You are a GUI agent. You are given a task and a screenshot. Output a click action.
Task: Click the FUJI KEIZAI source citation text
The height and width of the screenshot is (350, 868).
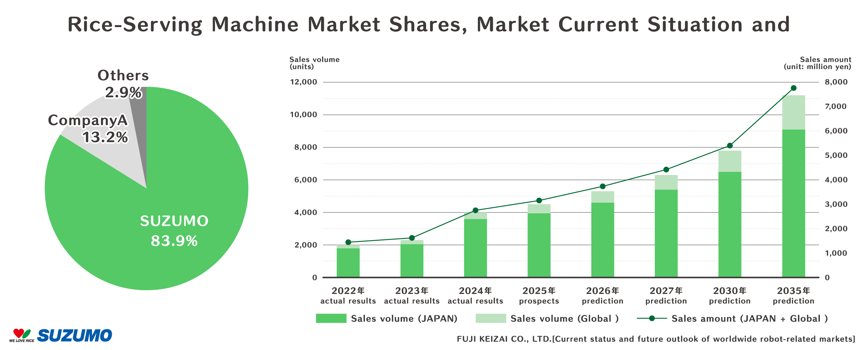[x=656, y=339]
